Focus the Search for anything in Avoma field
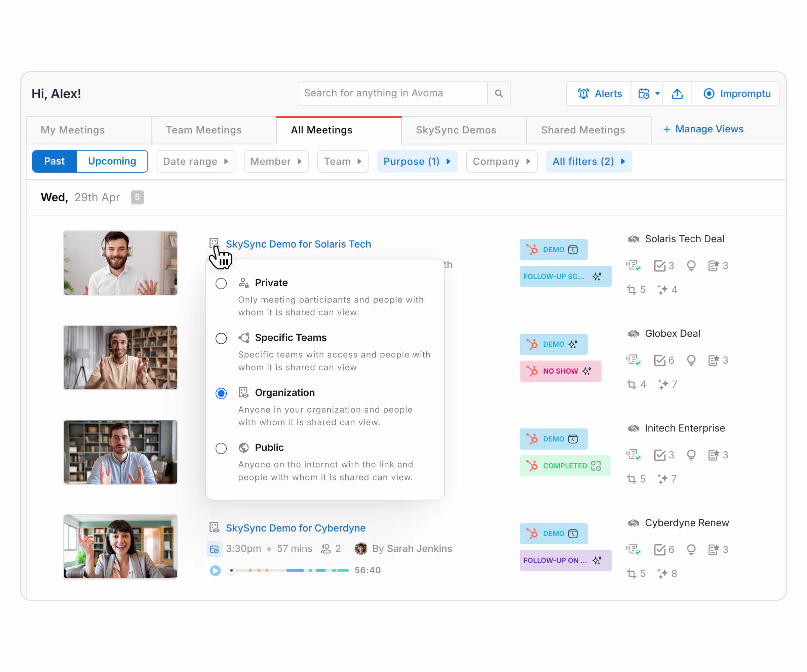 pyautogui.click(x=392, y=93)
